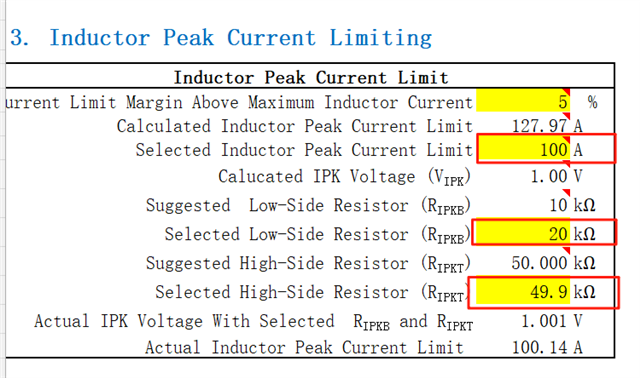Click the comment marker above 10 kΩ value
This screenshot has width=640, height=378.
(567, 192)
